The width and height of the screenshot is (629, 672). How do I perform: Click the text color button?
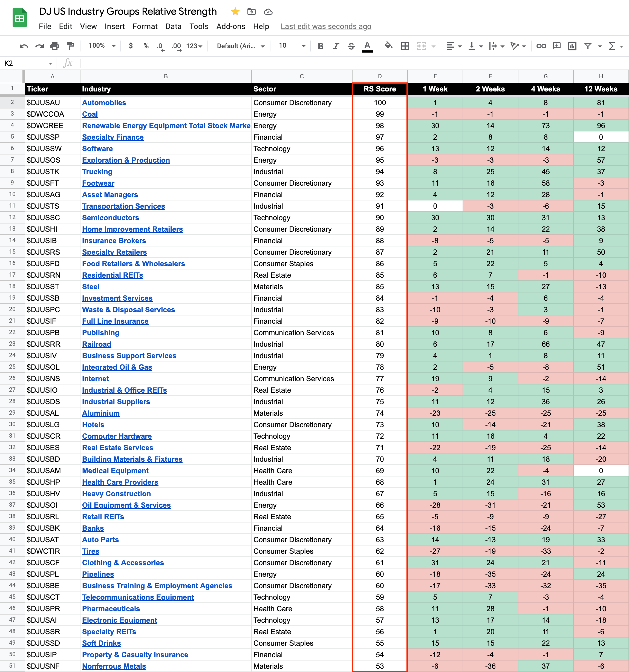coord(367,46)
